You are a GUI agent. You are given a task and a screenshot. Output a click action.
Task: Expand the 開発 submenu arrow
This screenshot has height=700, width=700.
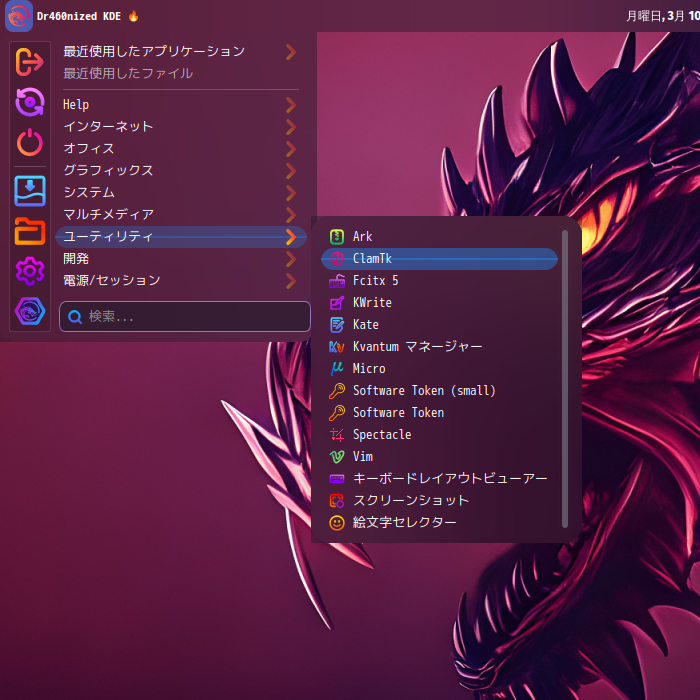click(291, 258)
